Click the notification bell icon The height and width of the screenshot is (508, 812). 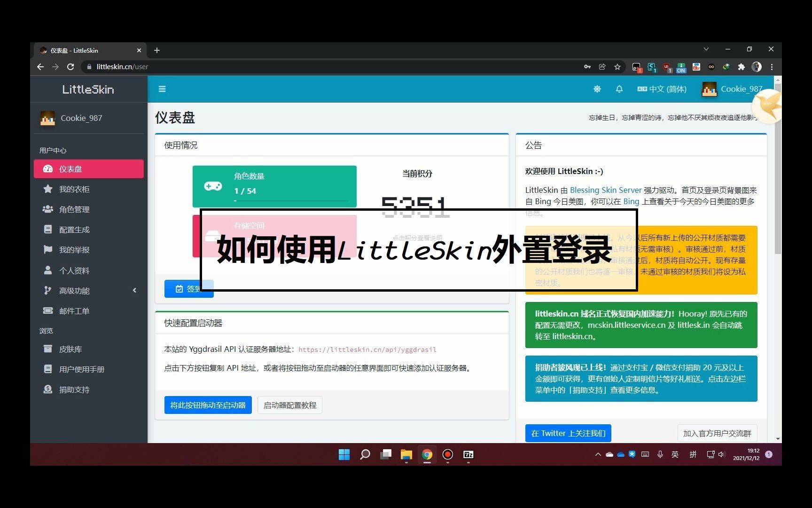(x=619, y=89)
